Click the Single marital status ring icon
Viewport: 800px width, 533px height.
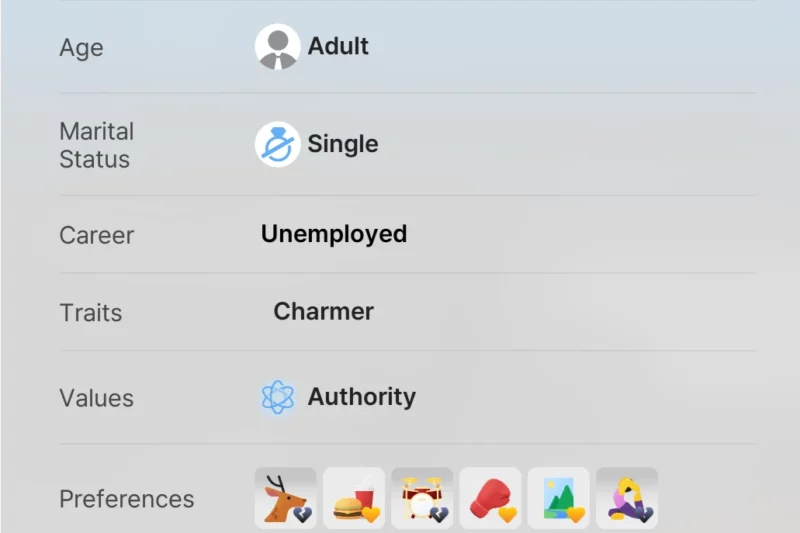coord(277,145)
